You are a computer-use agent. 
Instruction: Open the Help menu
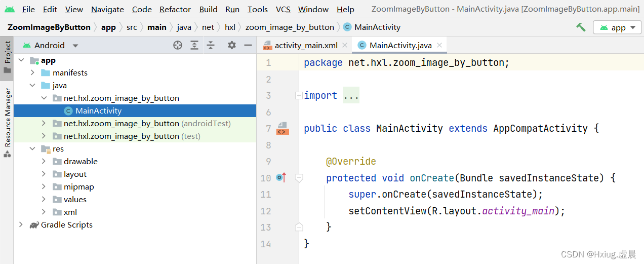pyautogui.click(x=345, y=9)
